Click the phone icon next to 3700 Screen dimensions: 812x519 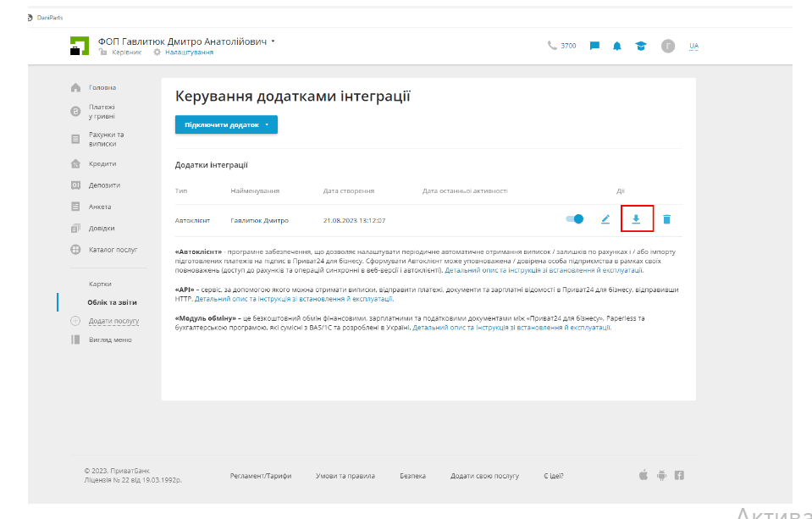coord(552,46)
